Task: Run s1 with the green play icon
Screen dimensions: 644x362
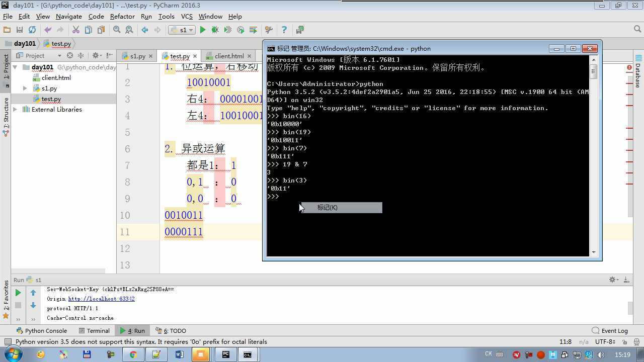Action: click(x=203, y=30)
